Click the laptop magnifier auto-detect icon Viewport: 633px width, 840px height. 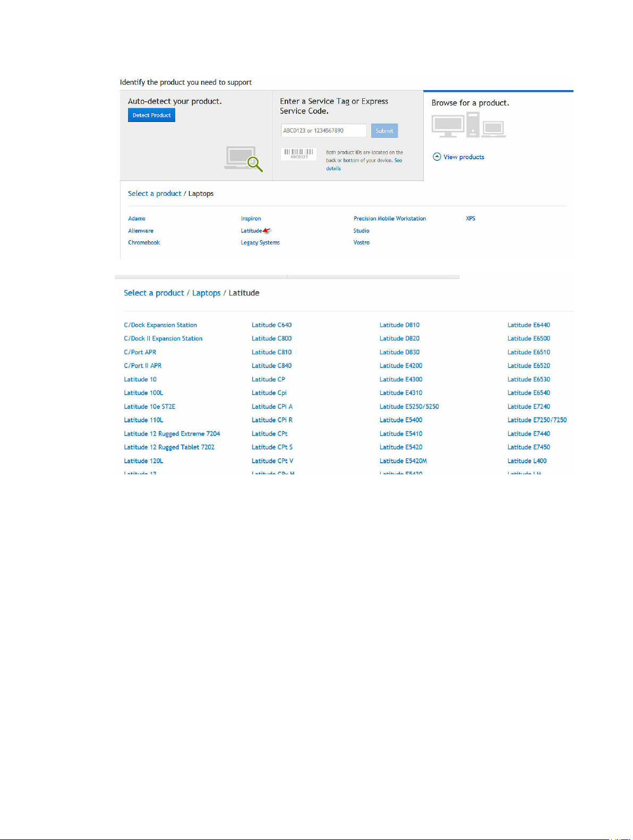pyautogui.click(x=244, y=159)
